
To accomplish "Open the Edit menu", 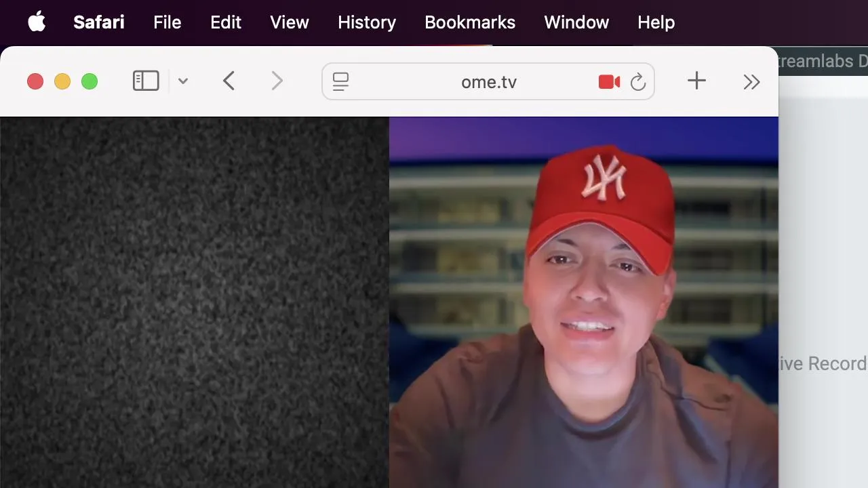I will coord(226,22).
